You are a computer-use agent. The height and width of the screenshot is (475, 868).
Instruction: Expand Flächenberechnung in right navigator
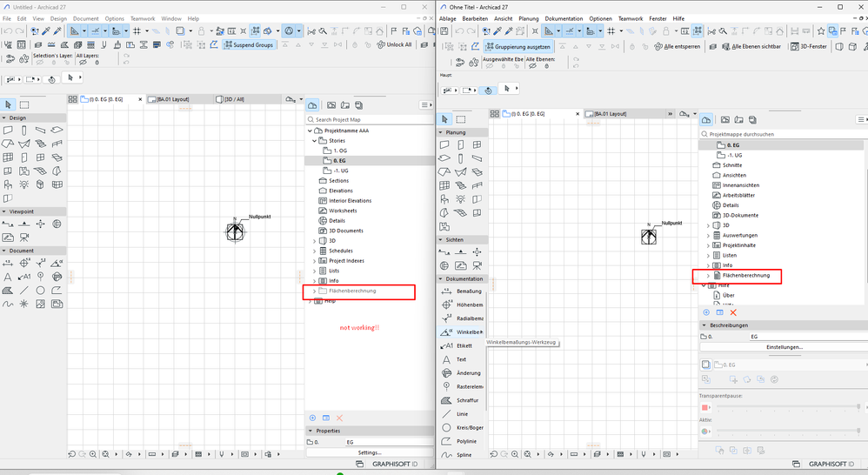tap(708, 275)
